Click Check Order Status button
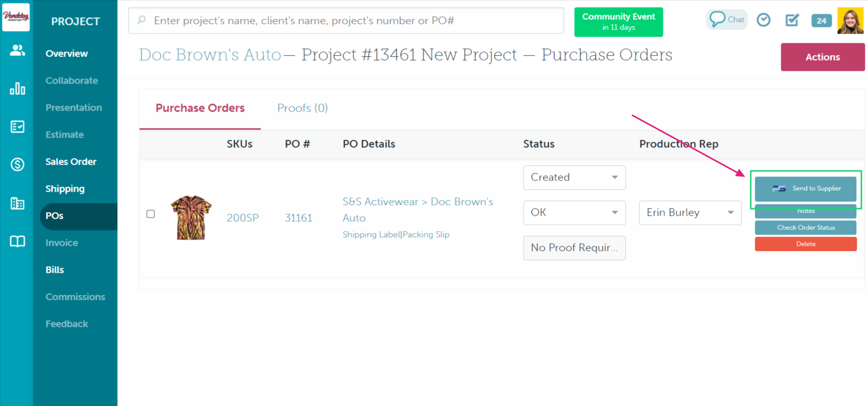868x406 pixels. [x=806, y=227]
